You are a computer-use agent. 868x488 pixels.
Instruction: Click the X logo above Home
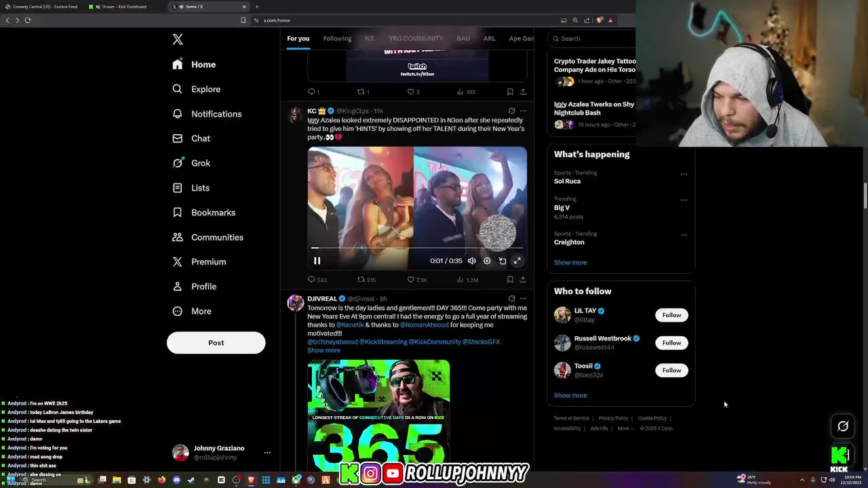pos(178,39)
